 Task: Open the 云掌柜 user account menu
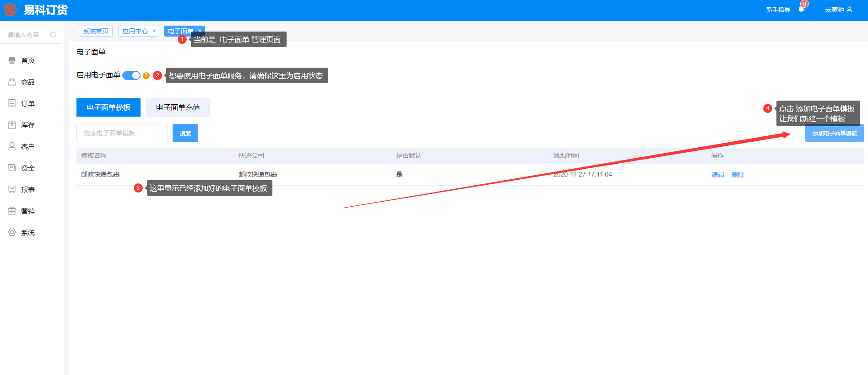(838, 10)
